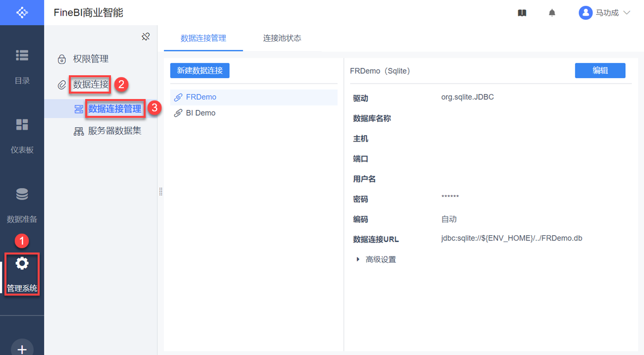Select 服务器数据集 submenu item
The image size is (644, 355).
[115, 131]
